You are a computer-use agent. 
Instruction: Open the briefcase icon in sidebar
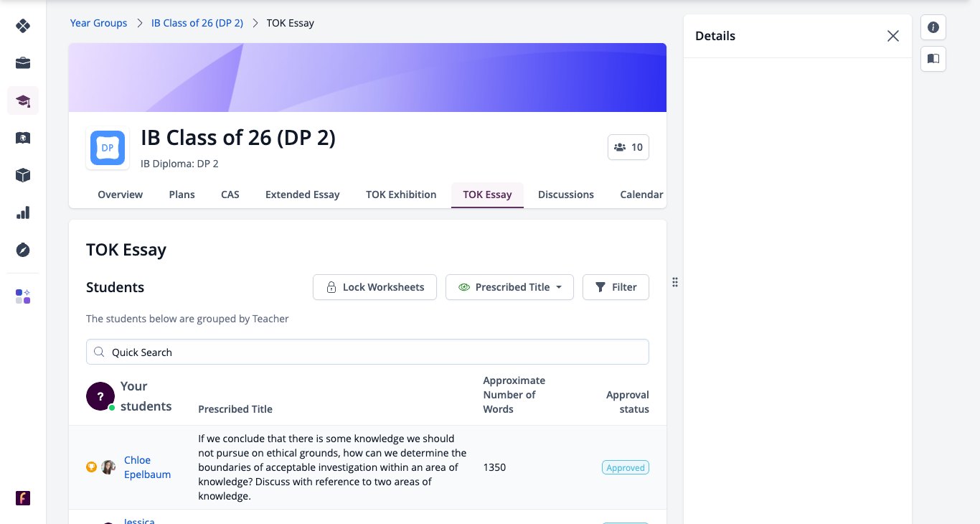[x=23, y=63]
